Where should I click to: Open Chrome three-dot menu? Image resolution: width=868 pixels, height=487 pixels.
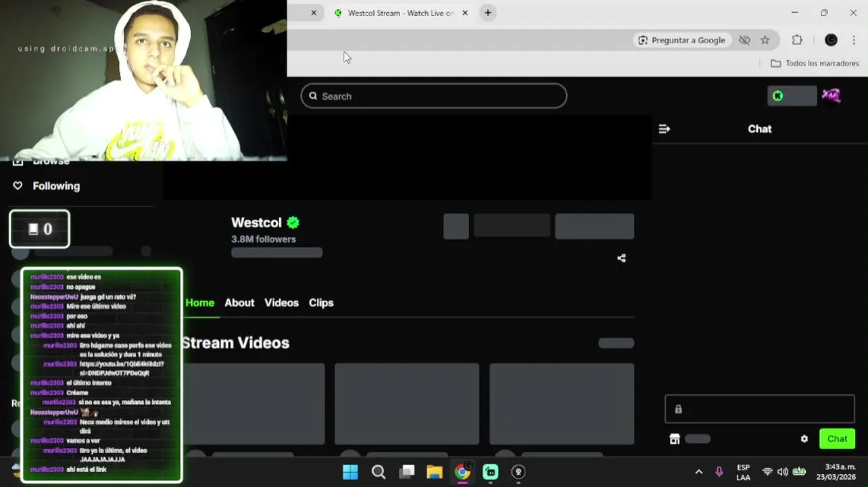tap(855, 40)
